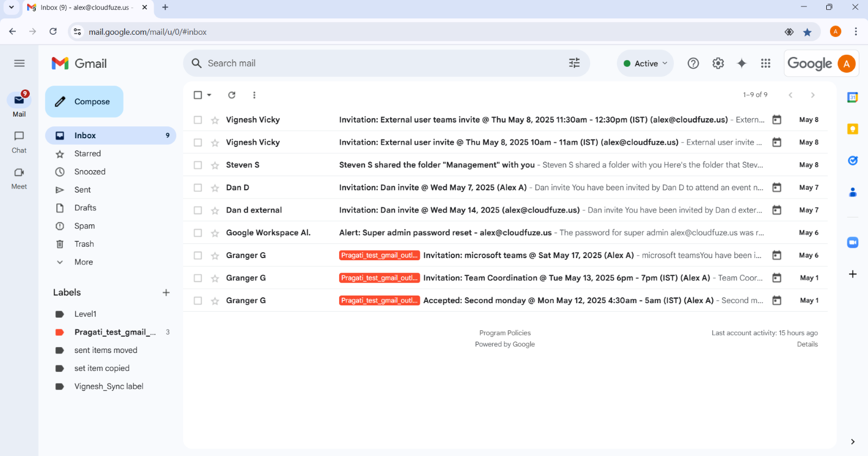Screen dimensions: 868x456
Task: Open the Chat section icon
Action: 19,136
